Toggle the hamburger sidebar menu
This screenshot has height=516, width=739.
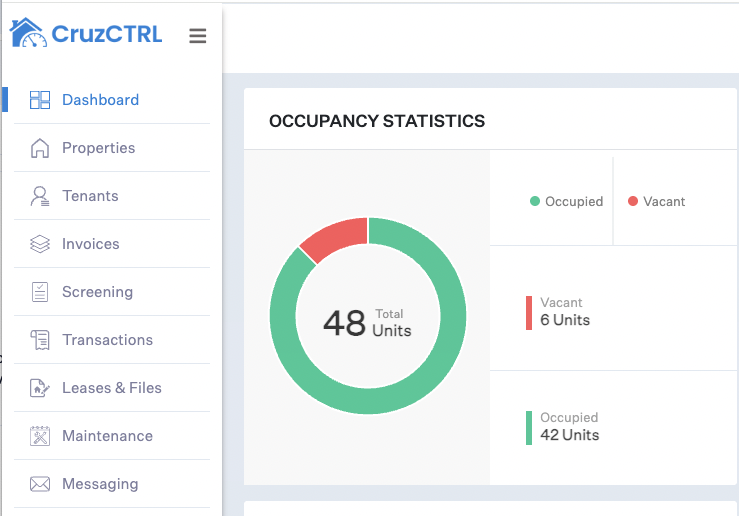pyautogui.click(x=197, y=35)
